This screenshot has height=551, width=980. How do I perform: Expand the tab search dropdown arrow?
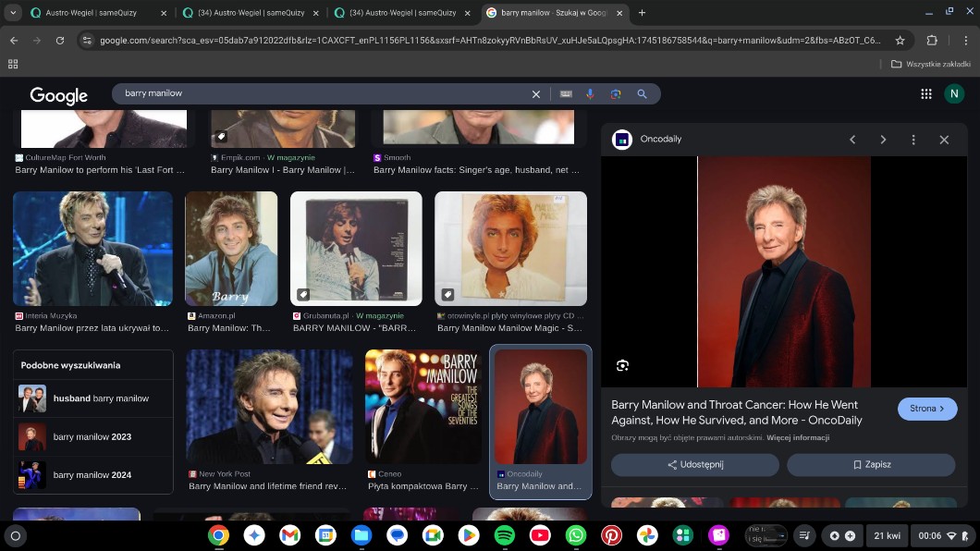(x=13, y=13)
